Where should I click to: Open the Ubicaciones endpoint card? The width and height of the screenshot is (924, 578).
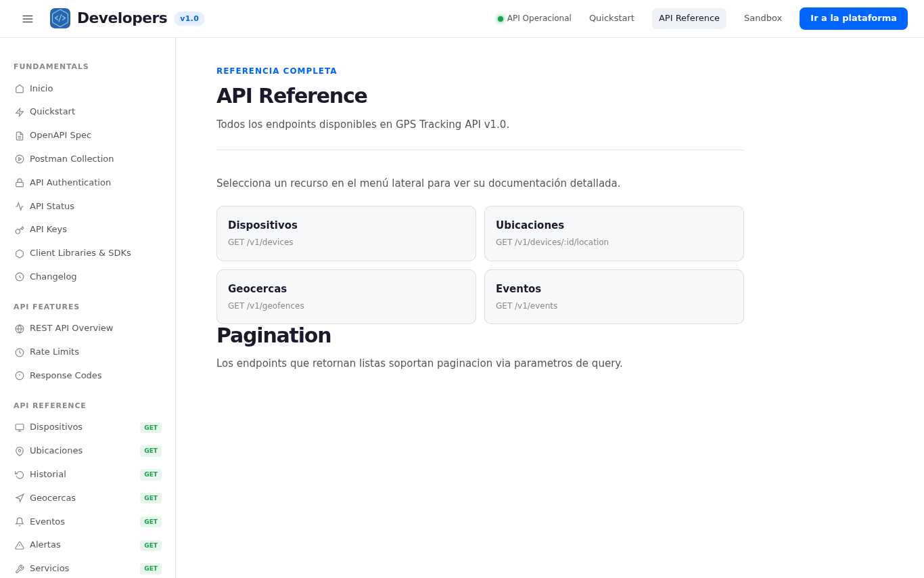pos(614,234)
